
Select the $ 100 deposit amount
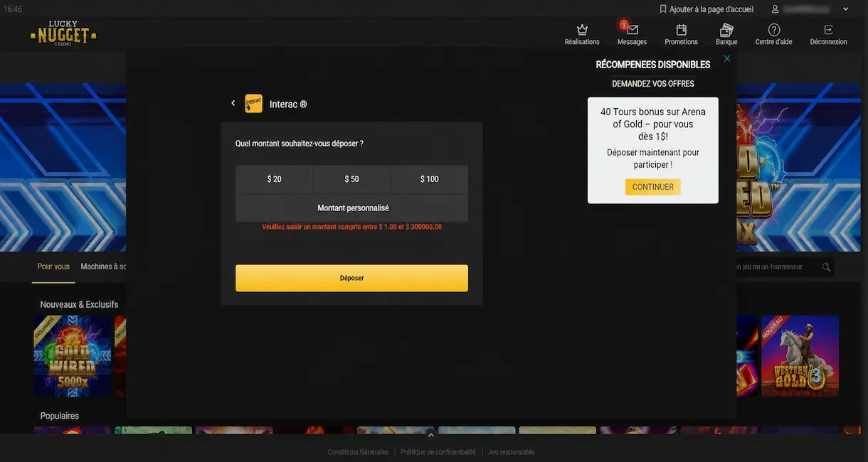point(430,179)
